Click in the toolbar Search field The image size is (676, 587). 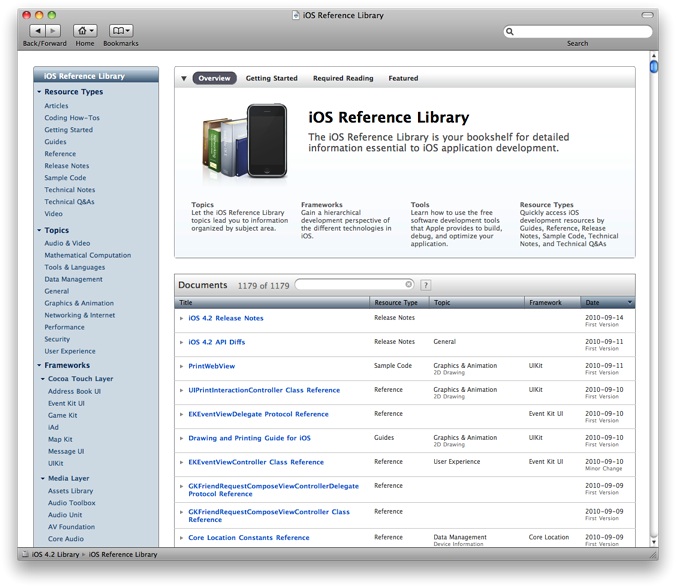coord(578,31)
